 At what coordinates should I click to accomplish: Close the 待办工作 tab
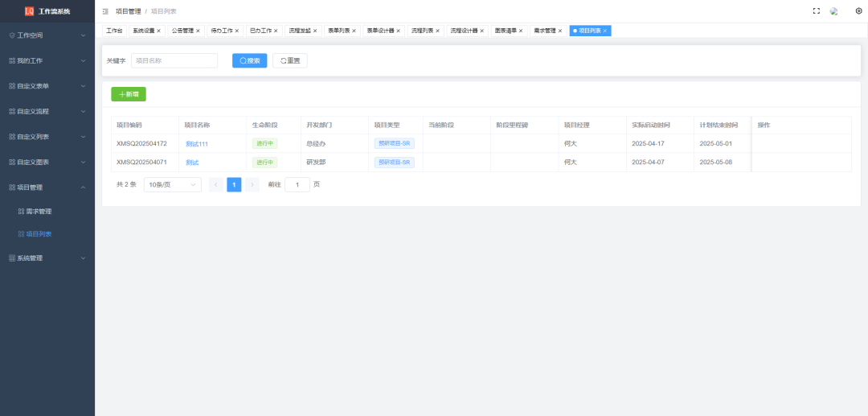click(237, 31)
